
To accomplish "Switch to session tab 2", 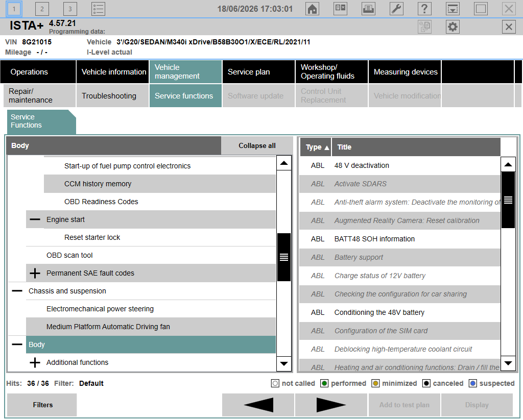I will 42,9.
